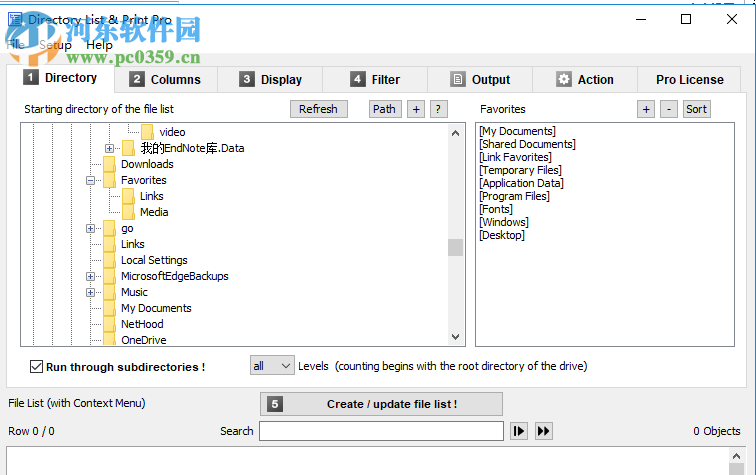Image resolution: width=756 pixels, height=475 pixels.
Task: Click the directory tree scroll down arrow
Action: (x=455, y=337)
